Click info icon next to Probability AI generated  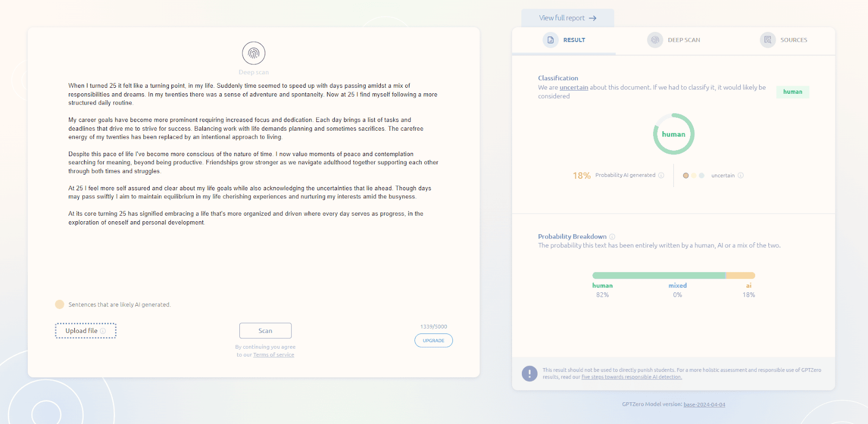tap(661, 175)
